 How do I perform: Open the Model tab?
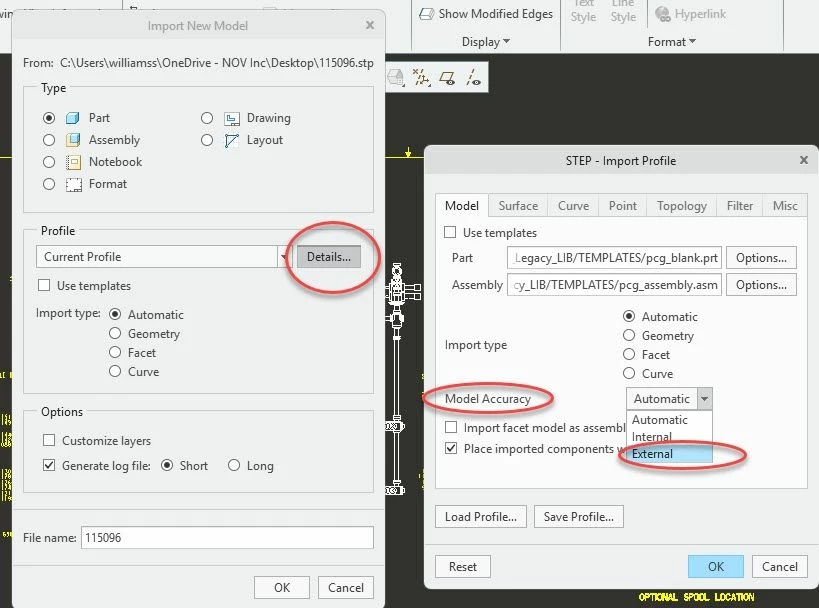click(462, 206)
